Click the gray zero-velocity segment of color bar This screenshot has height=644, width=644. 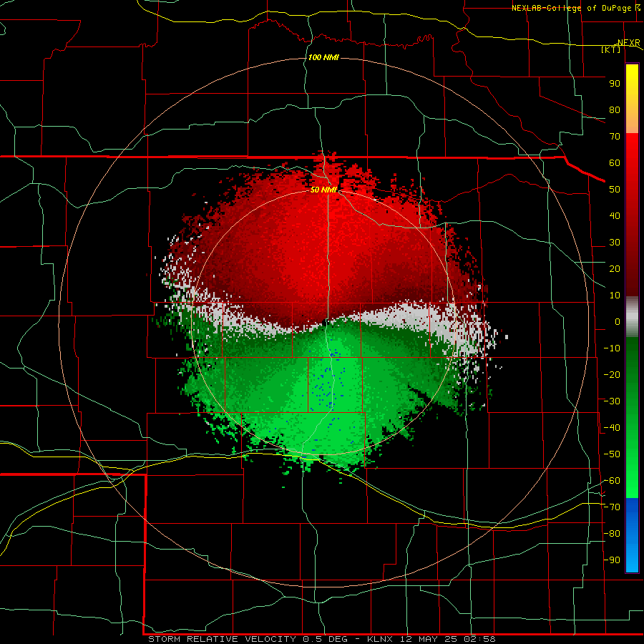632,317
